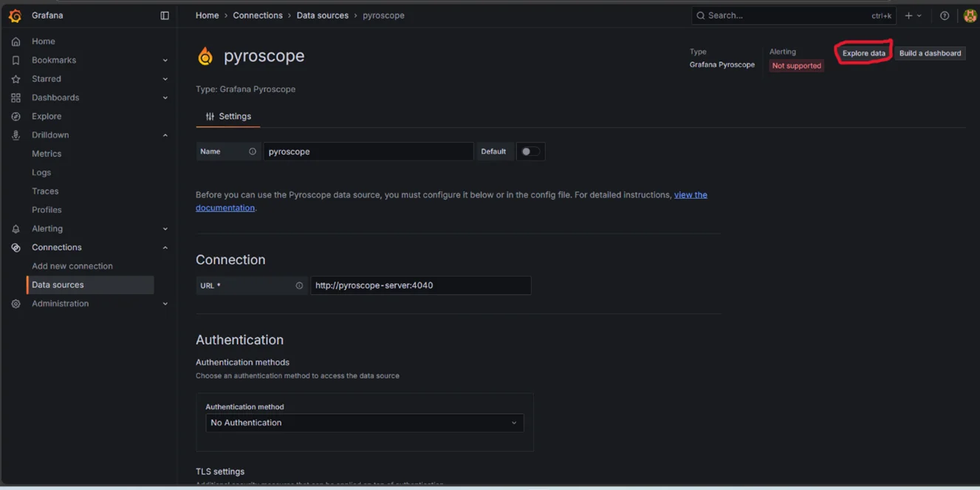Open the plus New menu icon
980x490 pixels.
pyautogui.click(x=909, y=16)
